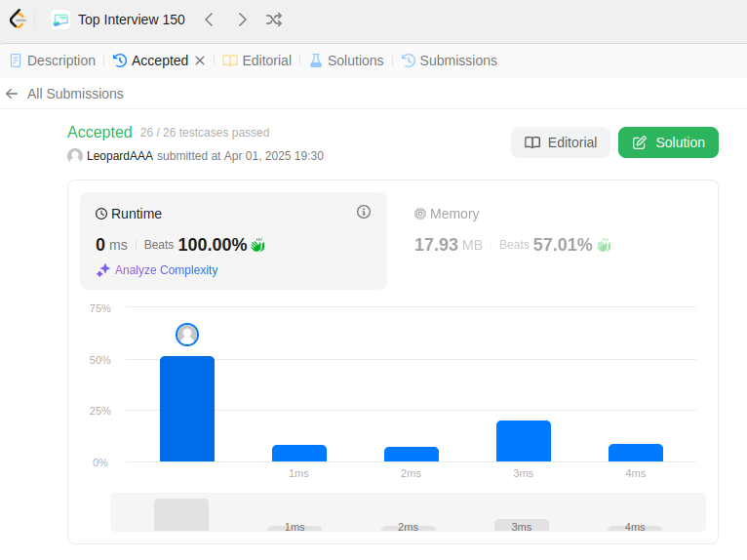Switch to the Submissions tab
Image resolution: width=747 pixels, height=560 pixels.
[450, 60]
